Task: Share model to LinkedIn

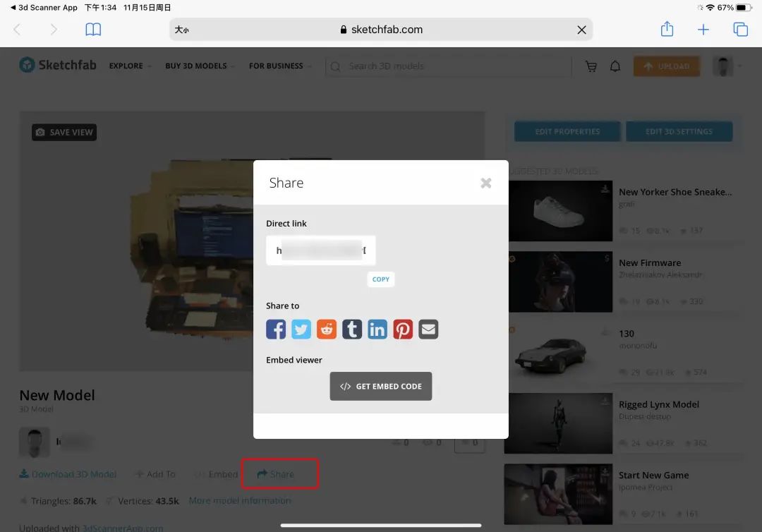Action: (x=377, y=329)
